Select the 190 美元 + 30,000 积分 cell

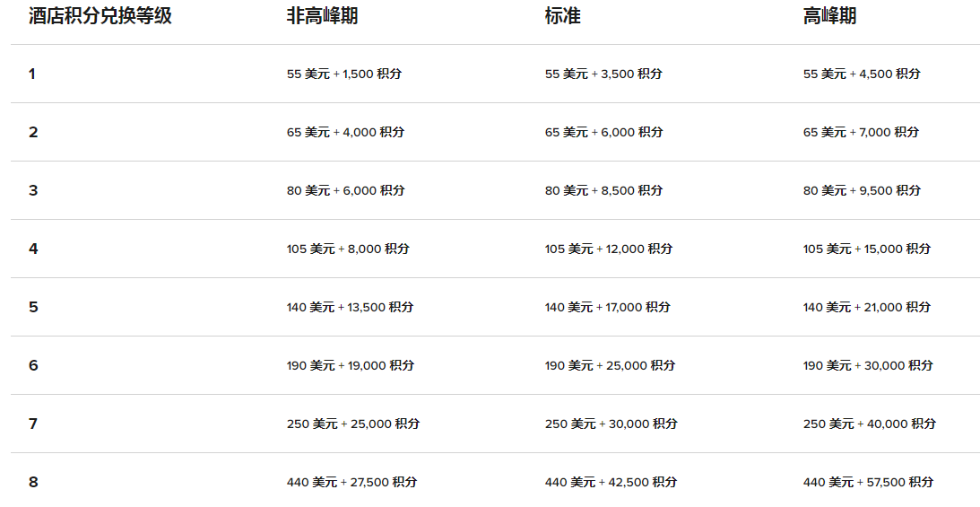tap(868, 365)
